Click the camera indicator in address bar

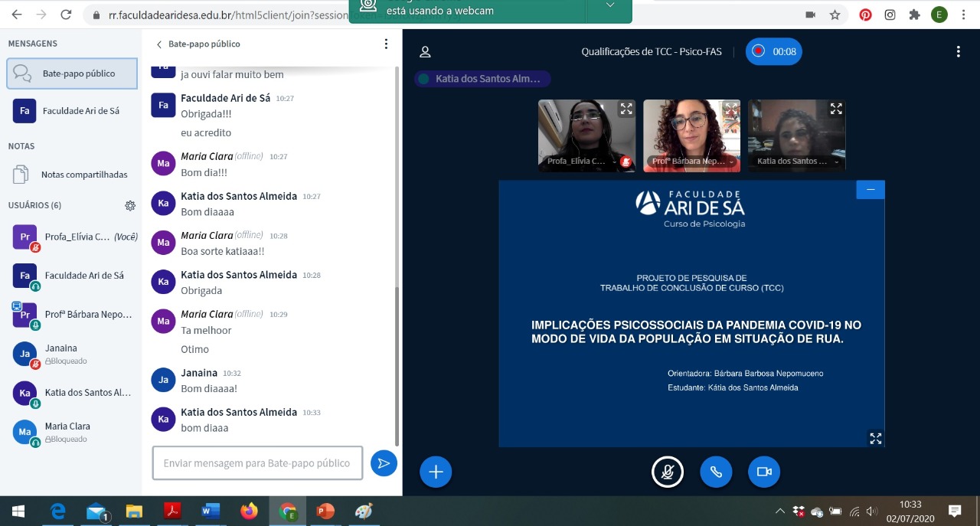point(810,15)
